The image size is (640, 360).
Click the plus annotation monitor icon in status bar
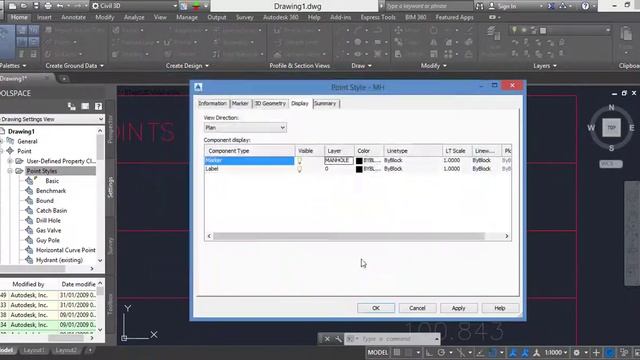click(596, 352)
